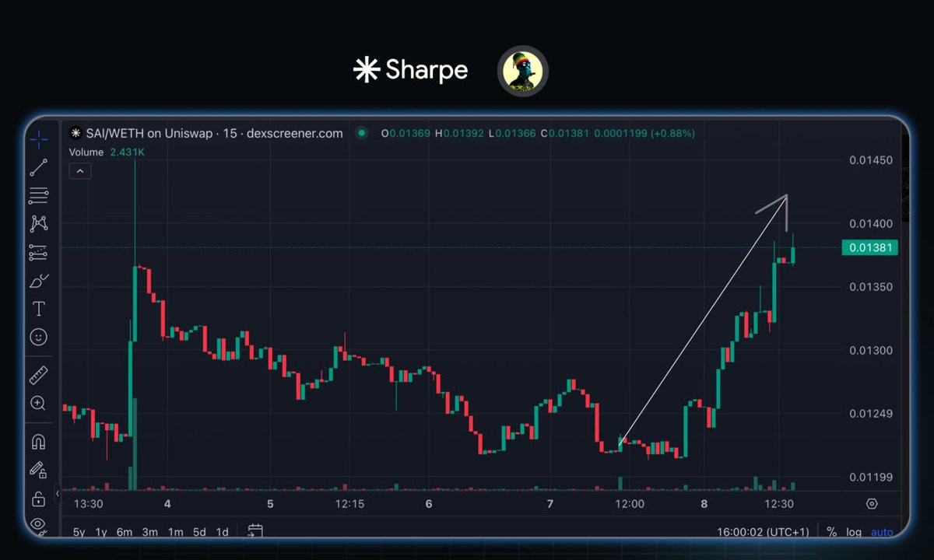The width and height of the screenshot is (934, 560).
Task: Click the current price label 0.01381
Action: pos(869,248)
